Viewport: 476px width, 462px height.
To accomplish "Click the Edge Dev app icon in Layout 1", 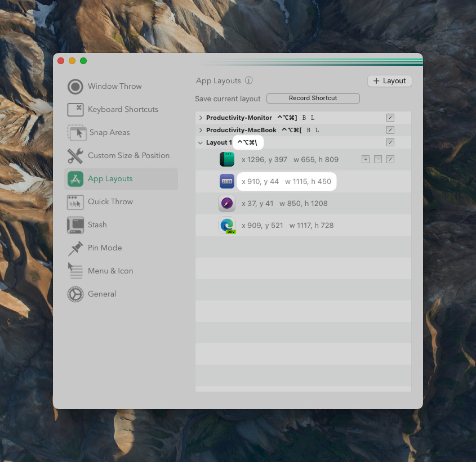I will click(x=226, y=225).
